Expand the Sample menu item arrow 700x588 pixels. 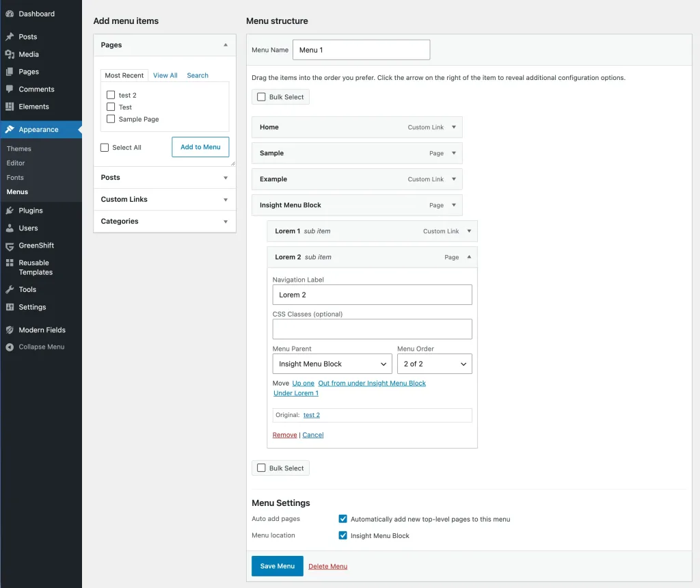(x=454, y=153)
